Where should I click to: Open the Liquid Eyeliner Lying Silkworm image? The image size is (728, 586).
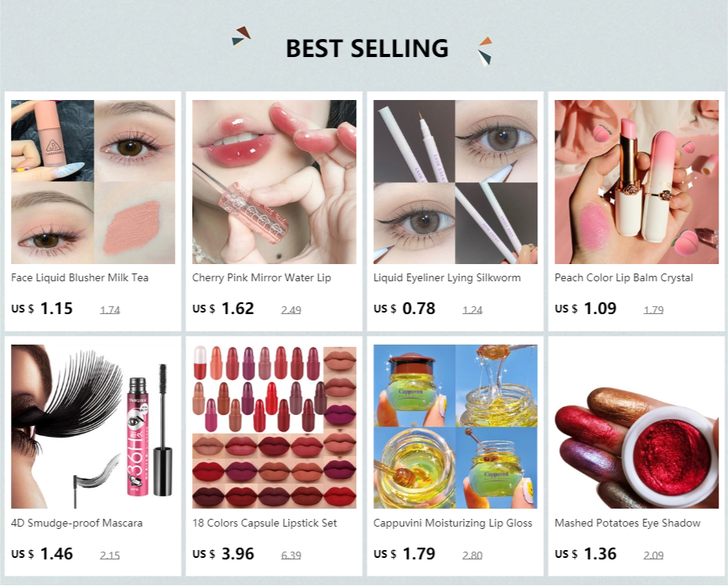(455, 182)
